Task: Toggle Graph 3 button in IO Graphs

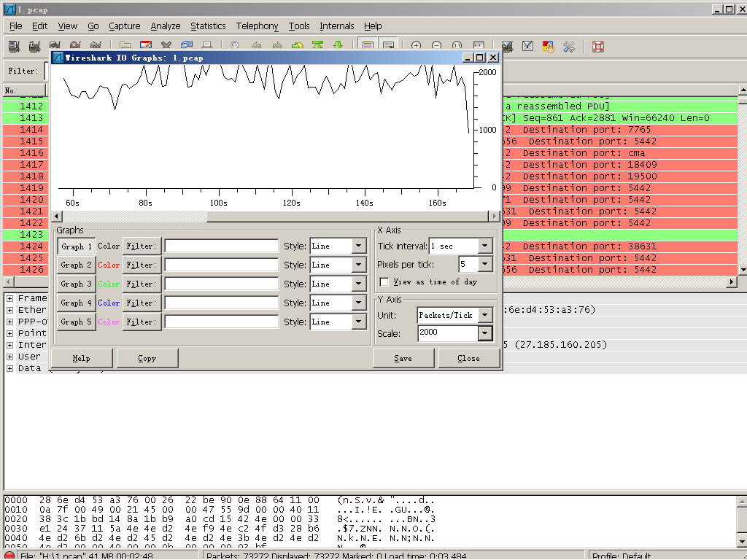Action: coord(76,284)
